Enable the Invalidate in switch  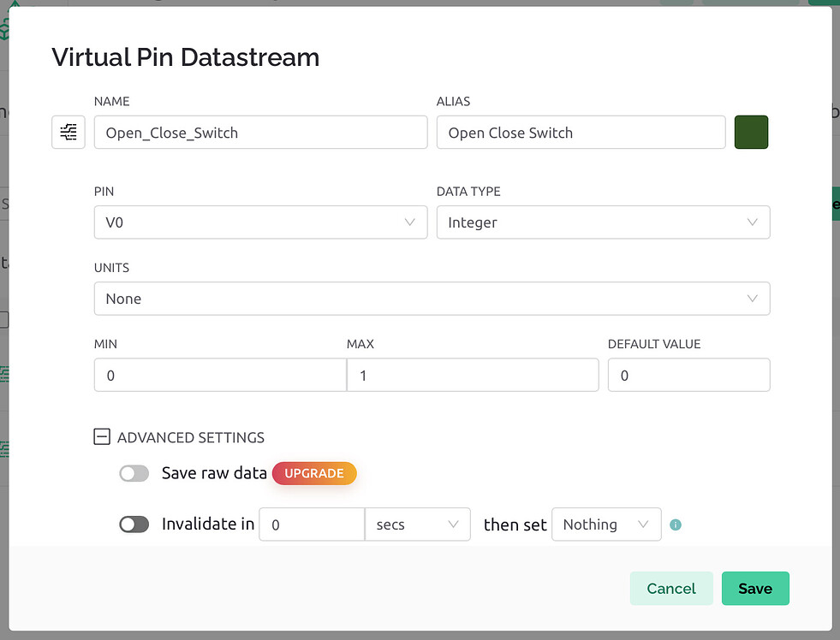(x=134, y=524)
